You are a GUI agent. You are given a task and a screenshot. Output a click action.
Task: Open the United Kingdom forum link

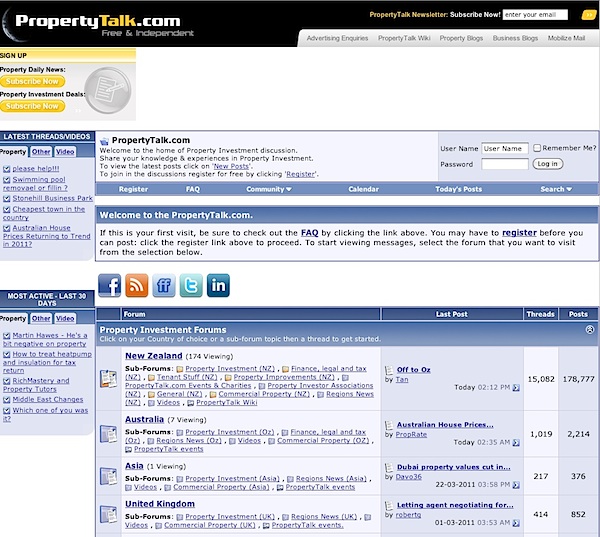tap(160, 504)
